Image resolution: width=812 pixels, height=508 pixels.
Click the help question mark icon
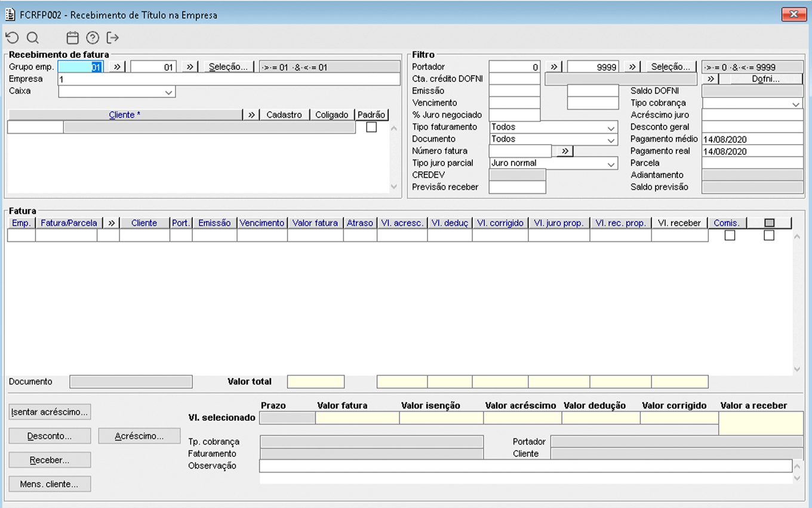pos(93,38)
